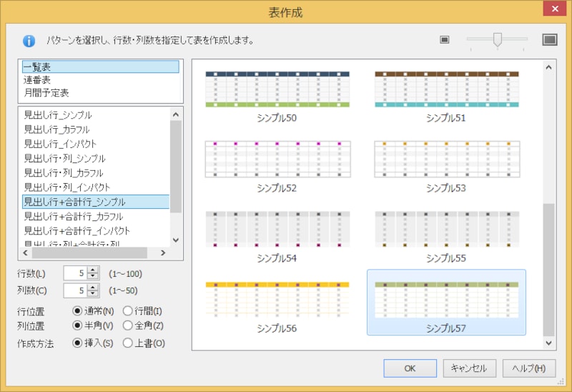Select the 行間(I) row position radio button

point(128,311)
